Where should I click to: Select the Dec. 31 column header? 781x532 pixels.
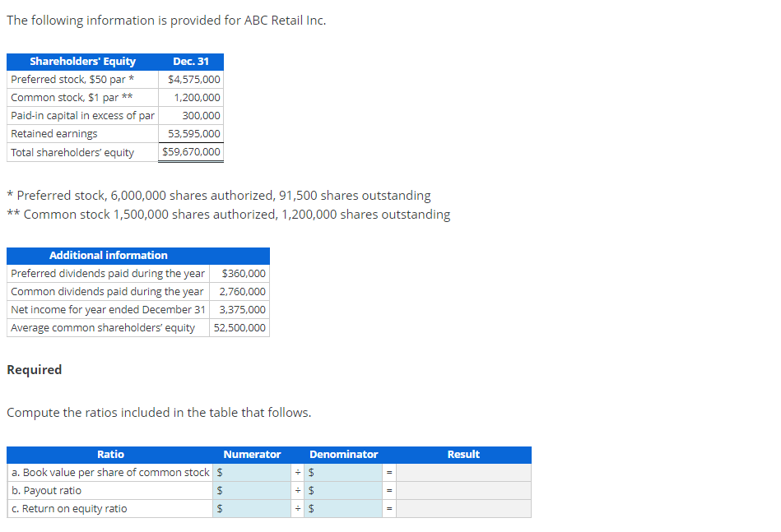click(x=191, y=62)
